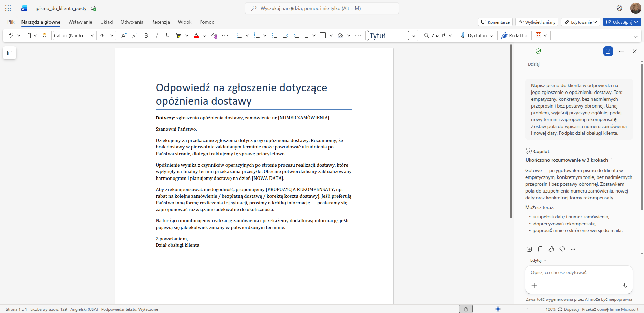The image size is (644, 313).
Task: Close the Copilot pane
Action: click(635, 51)
